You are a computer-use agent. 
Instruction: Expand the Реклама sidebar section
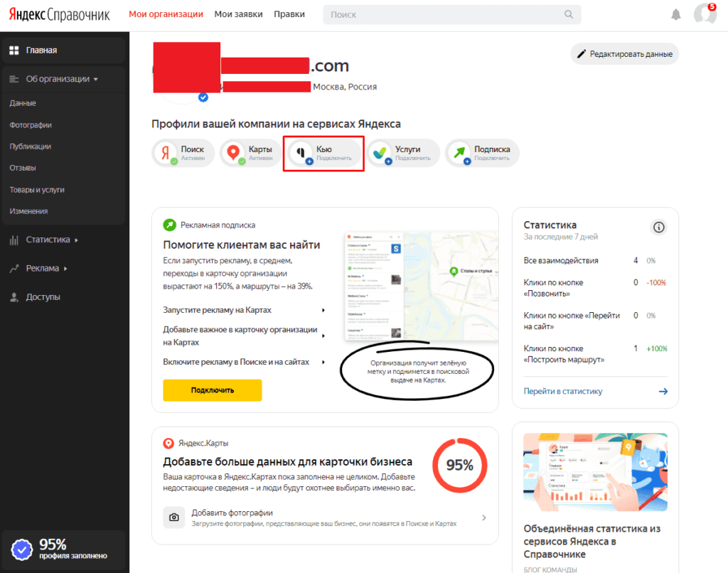pyautogui.click(x=65, y=269)
